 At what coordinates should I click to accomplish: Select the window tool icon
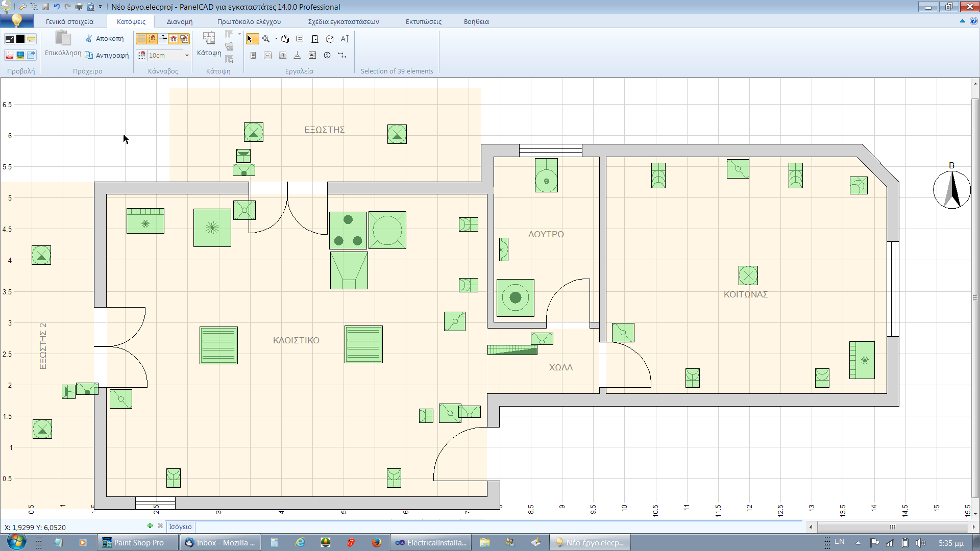(x=300, y=39)
